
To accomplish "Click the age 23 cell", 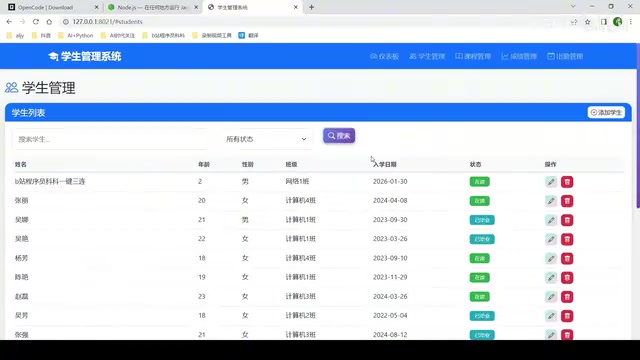I will tap(202, 296).
